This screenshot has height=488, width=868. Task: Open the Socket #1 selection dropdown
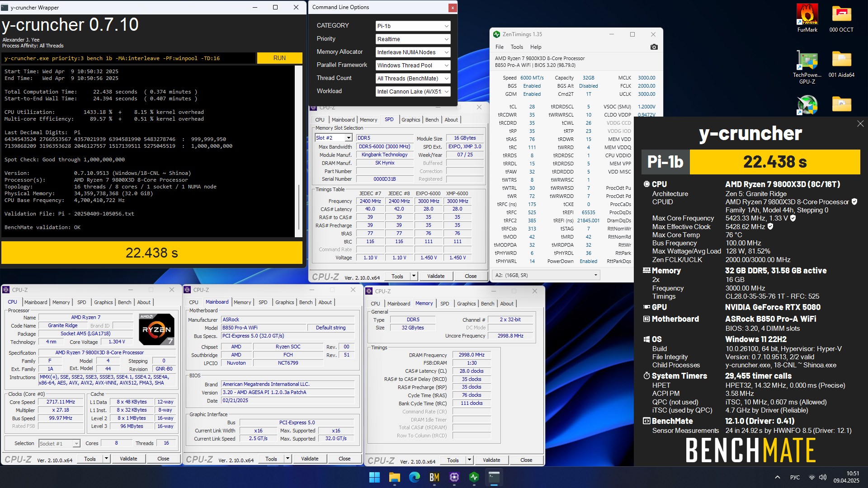pyautogui.click(x=59, y=444)
